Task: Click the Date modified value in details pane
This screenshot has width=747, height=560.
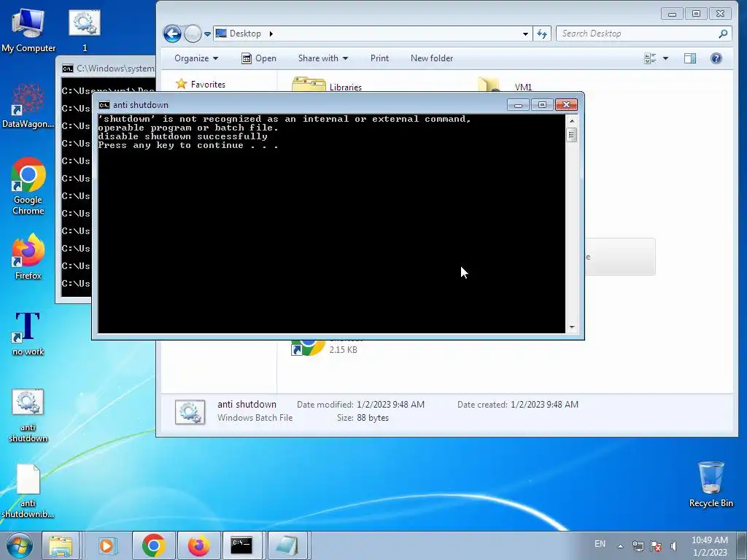Action: (390, 405)
